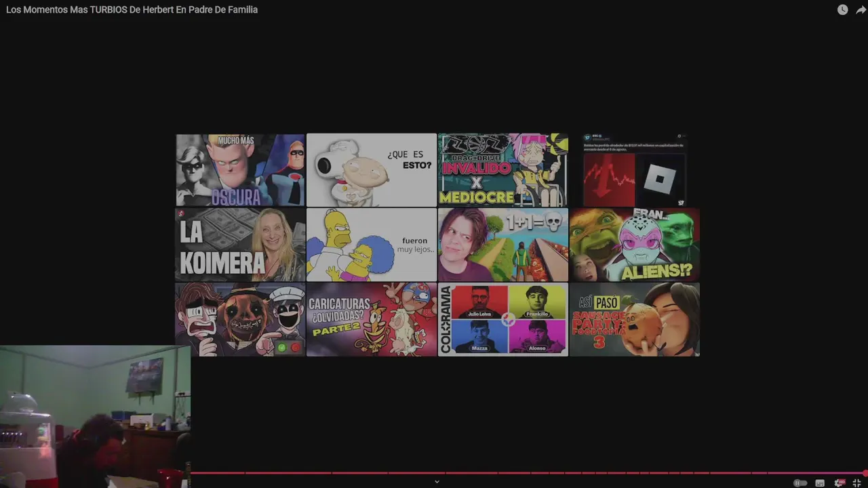The width and height of the screenshot is (868, 488).
Task: Open the video title link at top
Action: [132, 9]
